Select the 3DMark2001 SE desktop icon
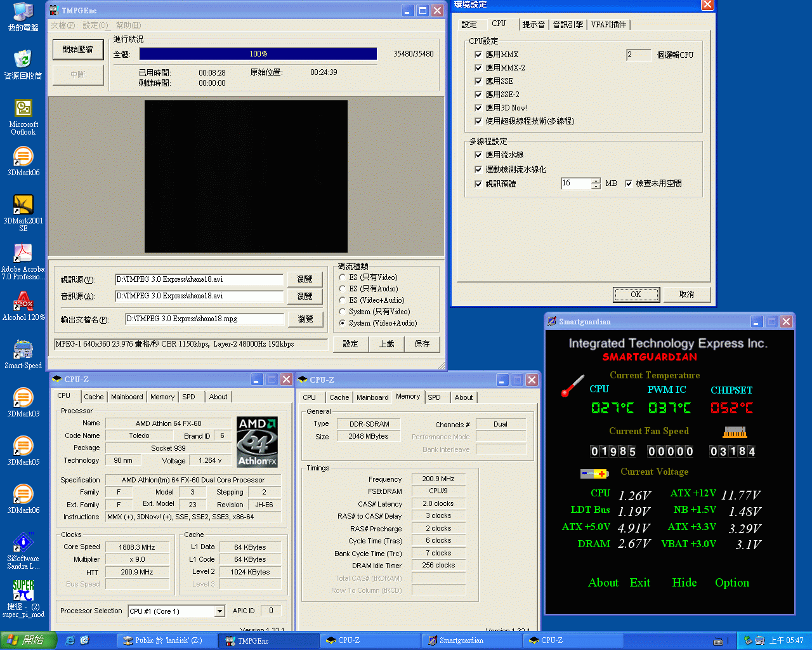Viewport: 812px width, 650px height. [x=23, y=213]
